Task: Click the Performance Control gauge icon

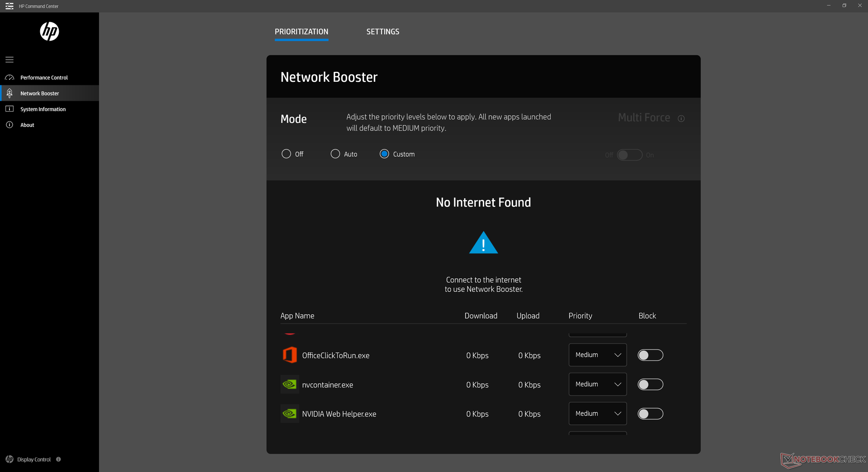Action: (9, 78)
